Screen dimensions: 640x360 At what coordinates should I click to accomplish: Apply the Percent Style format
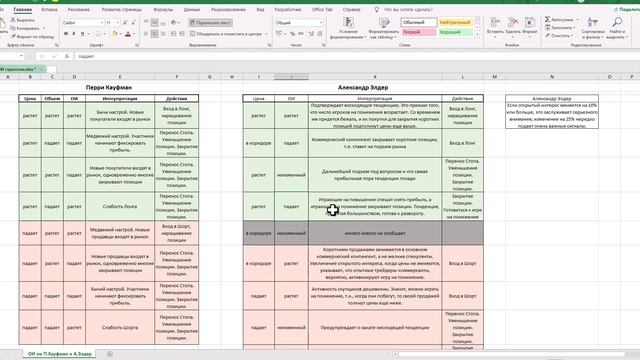[293, 34]
